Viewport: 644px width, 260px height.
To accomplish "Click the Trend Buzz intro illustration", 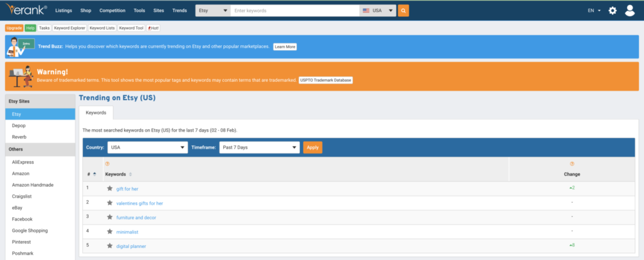I will tap(20, 47).
